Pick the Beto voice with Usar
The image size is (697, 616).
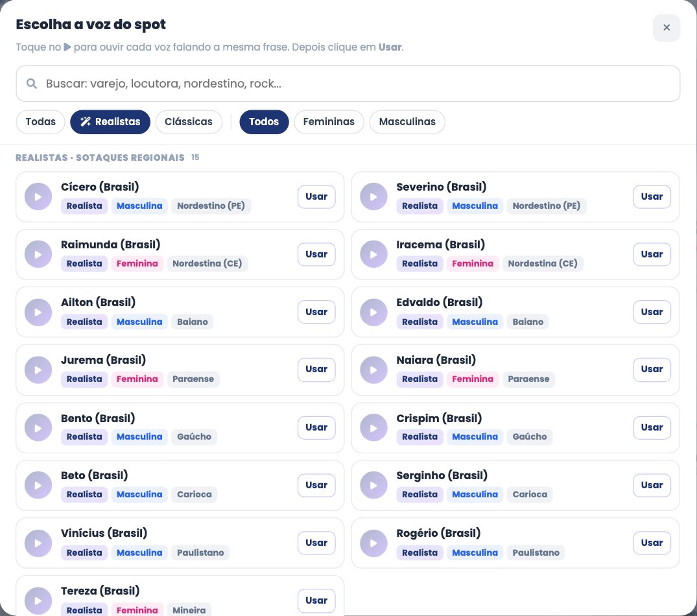316,485
